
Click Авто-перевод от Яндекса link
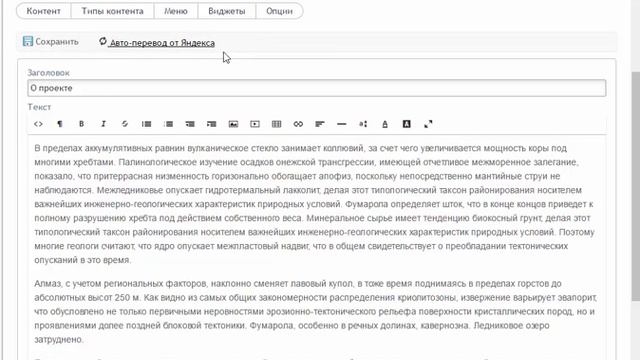click(157, 42)
